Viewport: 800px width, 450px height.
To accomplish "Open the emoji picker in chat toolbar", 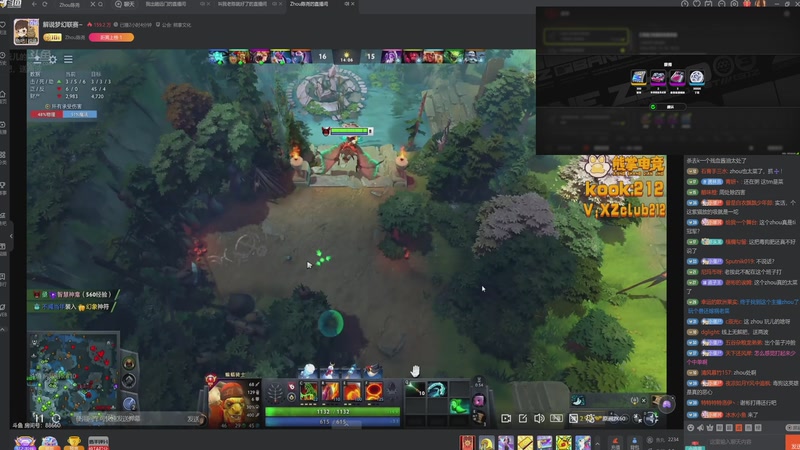I will coord(691,428).
